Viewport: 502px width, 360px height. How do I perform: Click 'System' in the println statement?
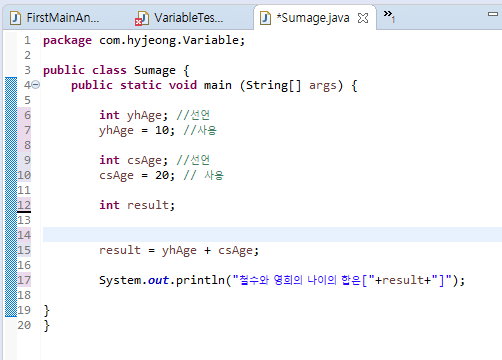click(120, 280)
